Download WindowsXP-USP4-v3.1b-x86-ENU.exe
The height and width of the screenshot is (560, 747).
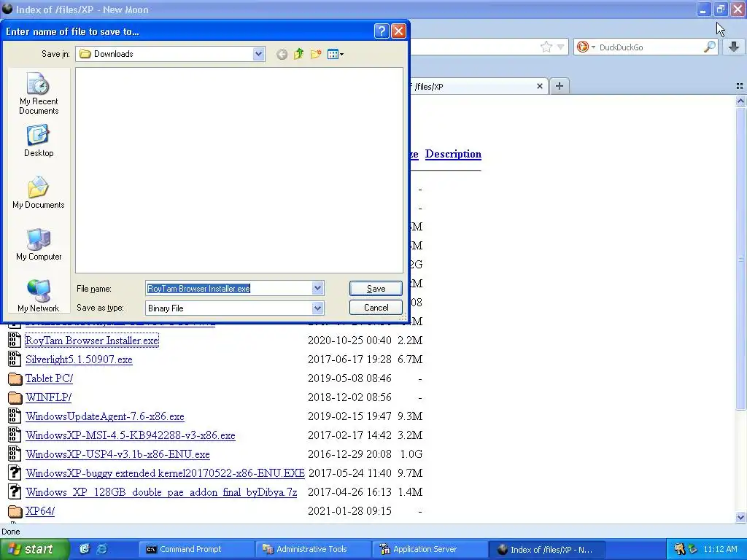point(117,454)
